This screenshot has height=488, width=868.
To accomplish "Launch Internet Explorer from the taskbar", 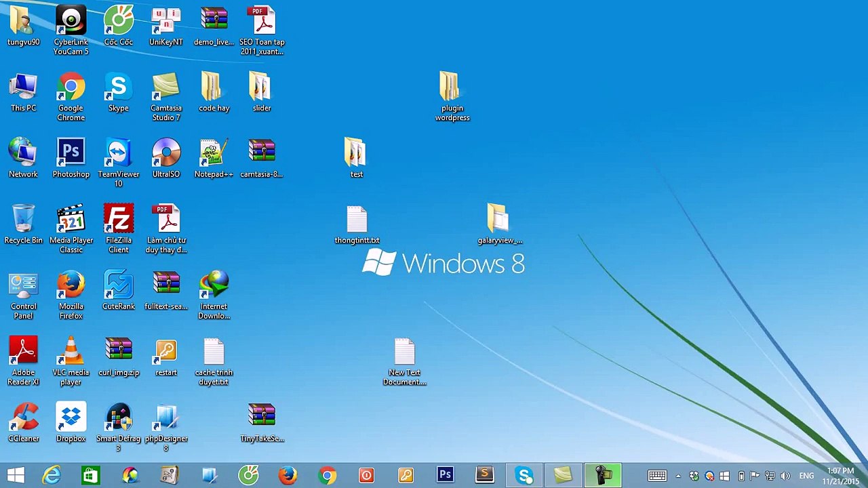I will coord(52,475).
